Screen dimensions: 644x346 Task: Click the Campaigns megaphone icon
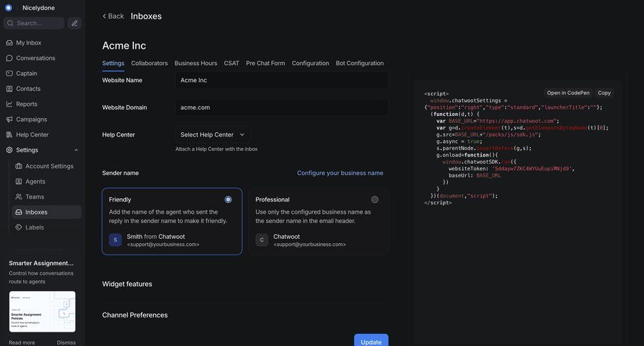[x=9, y=119]
